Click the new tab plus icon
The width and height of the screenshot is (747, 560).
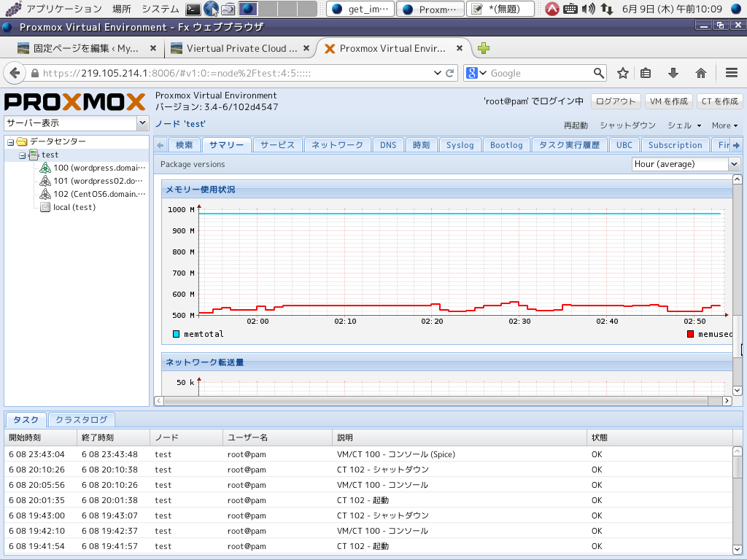click(483, 49)
